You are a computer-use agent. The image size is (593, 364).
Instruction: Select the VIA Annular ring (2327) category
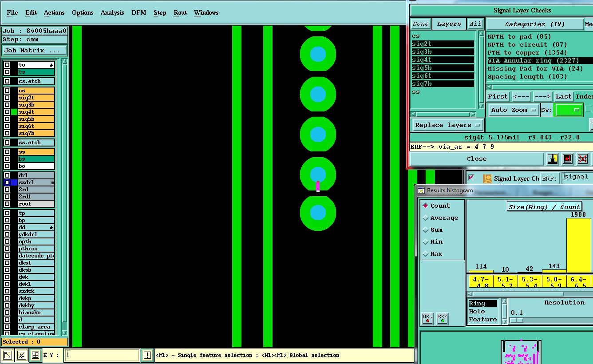540,60
